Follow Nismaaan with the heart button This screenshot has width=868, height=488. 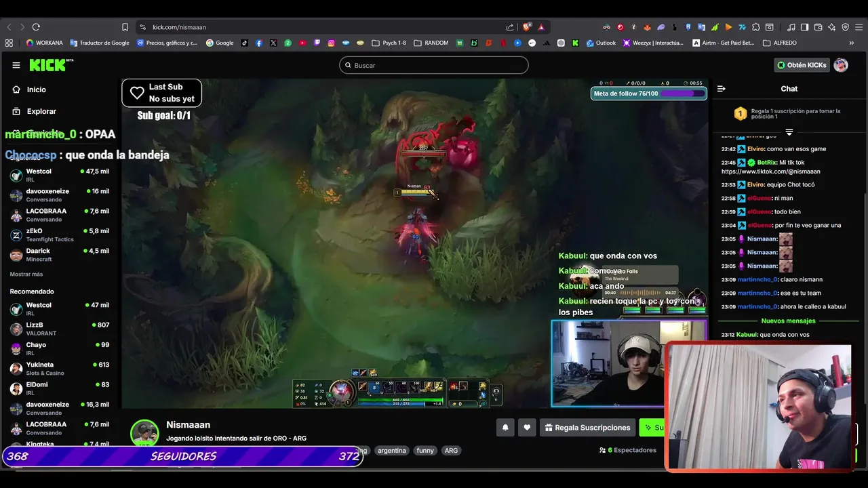(x=527, y=428)
